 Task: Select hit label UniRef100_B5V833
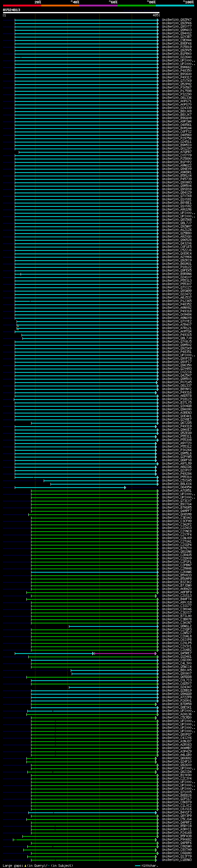177,575
